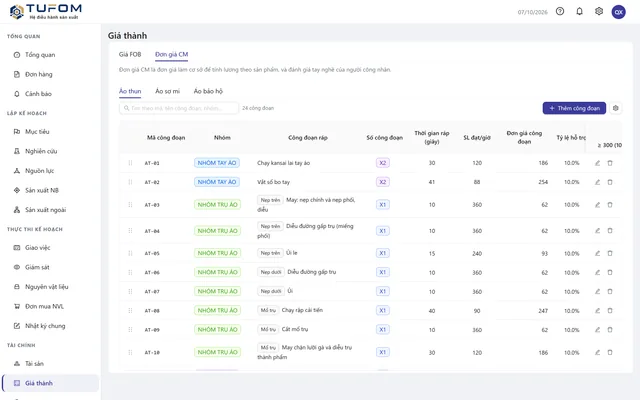Image resolution: width=640 pixels, height=400 pixels.
Task: Click the drag handle of row AT-08
Action: pyautogui.click(x=130, y=311)
